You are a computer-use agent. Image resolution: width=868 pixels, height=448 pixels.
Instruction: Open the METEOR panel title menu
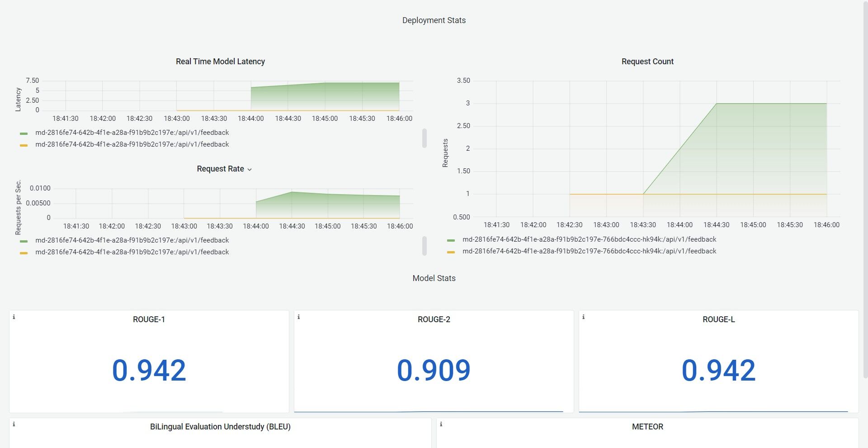coord(647,427)
